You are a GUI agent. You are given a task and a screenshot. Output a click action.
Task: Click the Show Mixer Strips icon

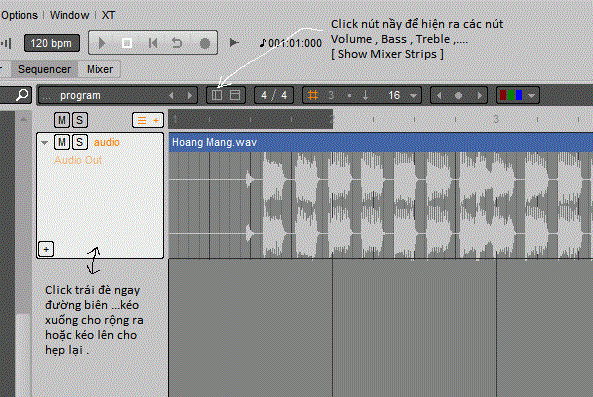coord(217,95)
